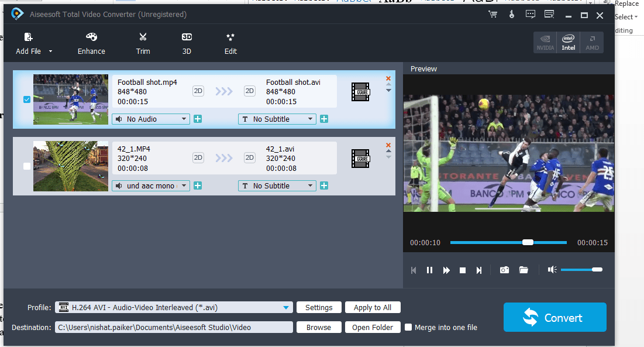
Task: Enable Merge into one file
Action: point(408,327)
